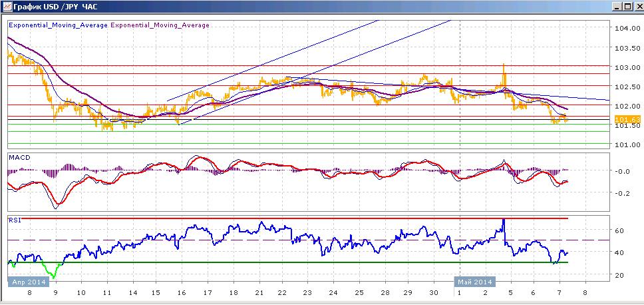Click date label 6 on time axis

(x=533, y=294)
